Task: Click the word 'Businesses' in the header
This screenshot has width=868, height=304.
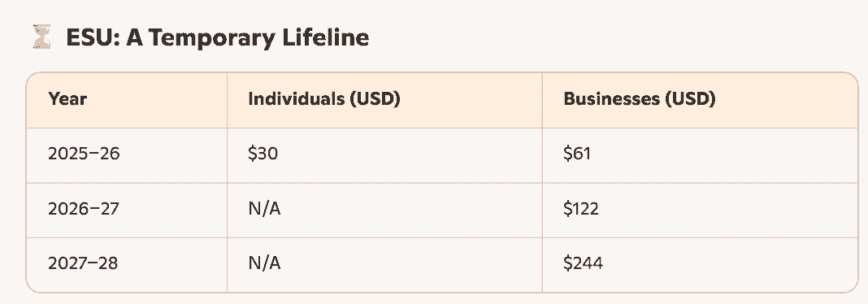Action: coord(611,99)
